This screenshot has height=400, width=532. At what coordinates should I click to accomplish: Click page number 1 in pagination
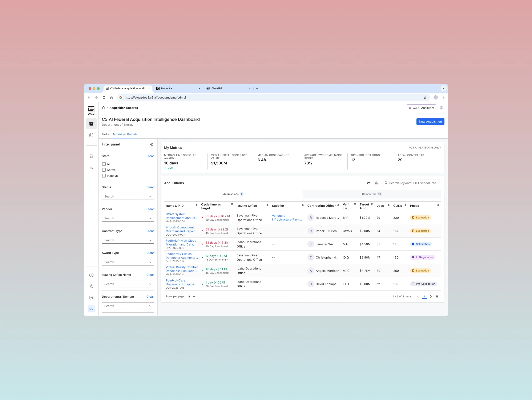[424, 296]
